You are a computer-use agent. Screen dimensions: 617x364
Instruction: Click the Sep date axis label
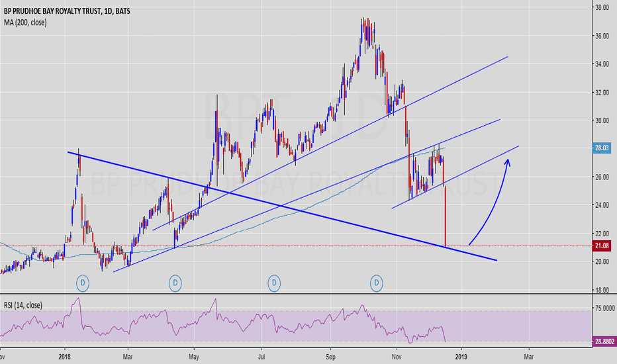[x=331, y=357]
